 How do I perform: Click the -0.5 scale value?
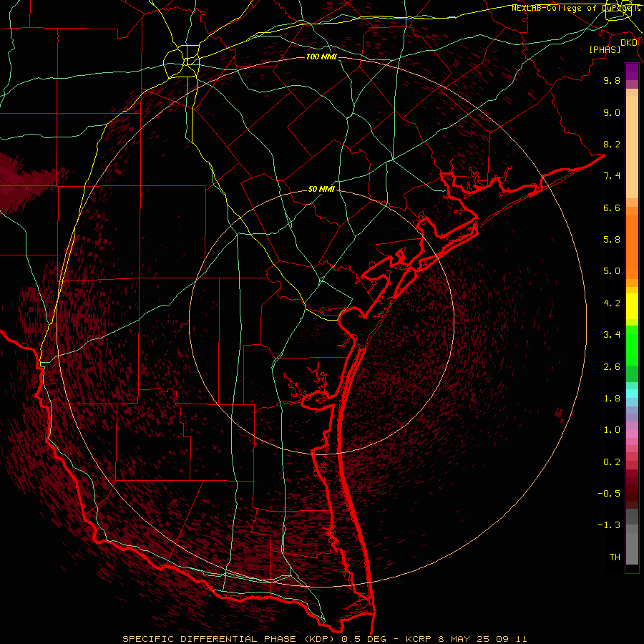click(609, 494)
